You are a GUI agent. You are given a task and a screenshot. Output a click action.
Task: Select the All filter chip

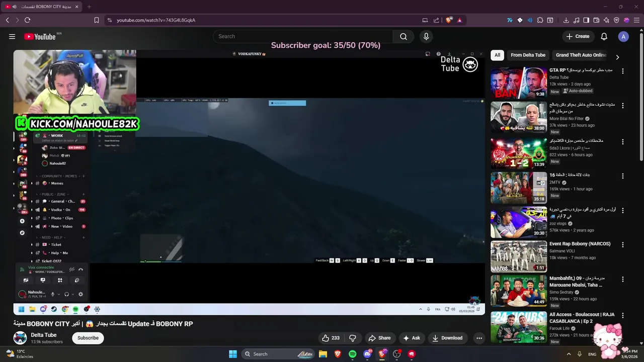point(497,55)
